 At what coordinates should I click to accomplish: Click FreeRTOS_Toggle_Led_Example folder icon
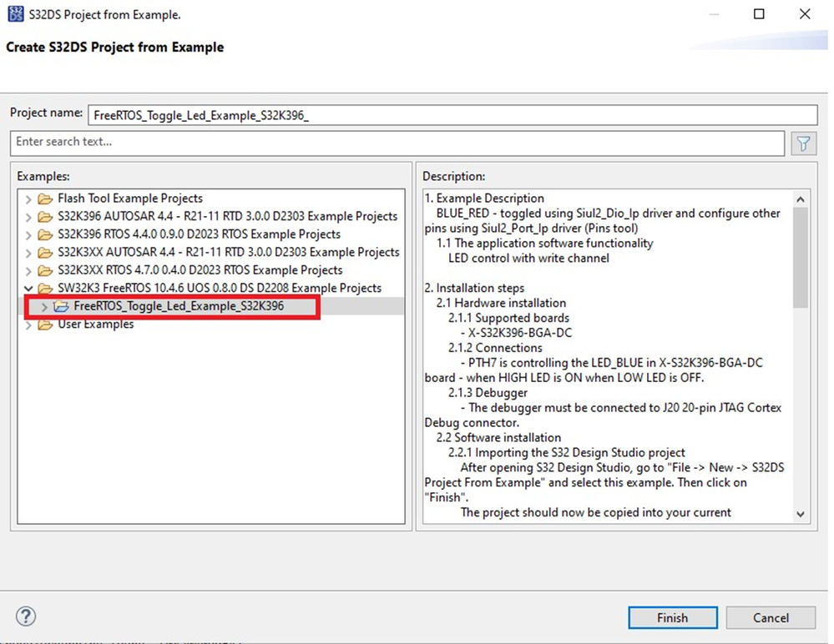click(61, 307)
